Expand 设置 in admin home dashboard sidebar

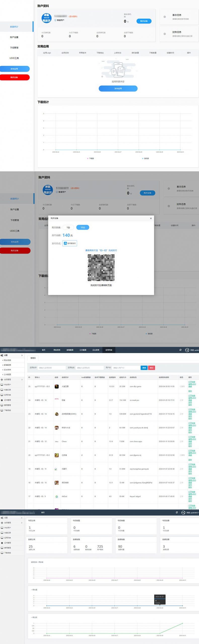[x=12, y=518]
